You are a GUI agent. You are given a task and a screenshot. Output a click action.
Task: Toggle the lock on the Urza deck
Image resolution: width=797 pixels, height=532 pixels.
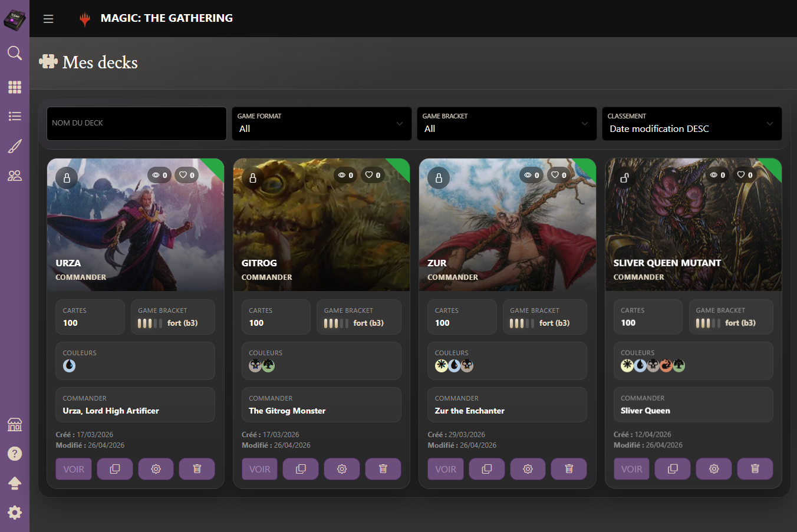point(67,177)
